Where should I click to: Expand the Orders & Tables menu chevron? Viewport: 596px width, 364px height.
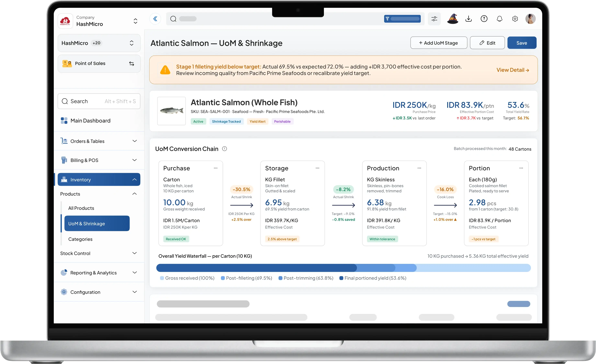pyautogui.click(x=135, y=141)
